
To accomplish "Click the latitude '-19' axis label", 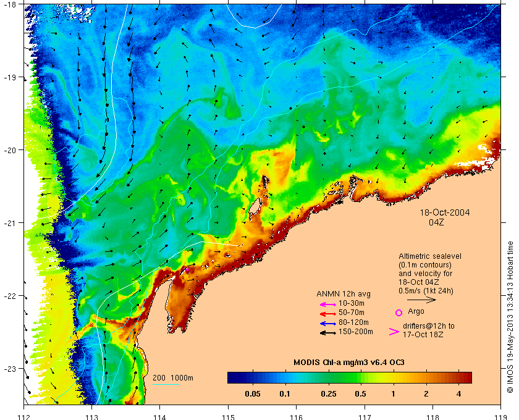I will pos(9,77).
